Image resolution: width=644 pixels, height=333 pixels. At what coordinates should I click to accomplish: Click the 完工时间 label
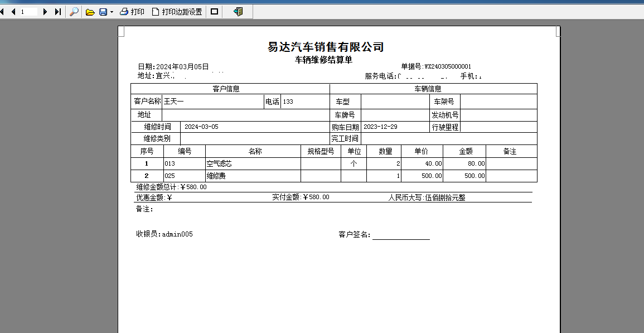pos(345,138)
